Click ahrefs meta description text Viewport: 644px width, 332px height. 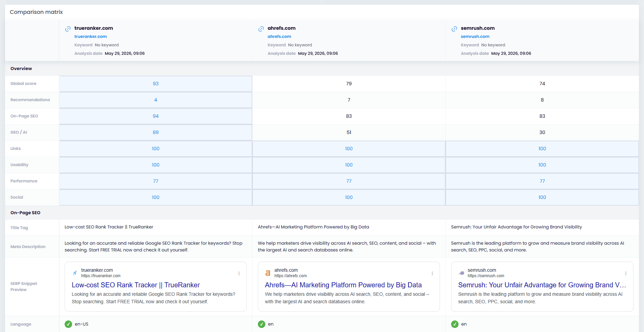[x=347, y=247]
